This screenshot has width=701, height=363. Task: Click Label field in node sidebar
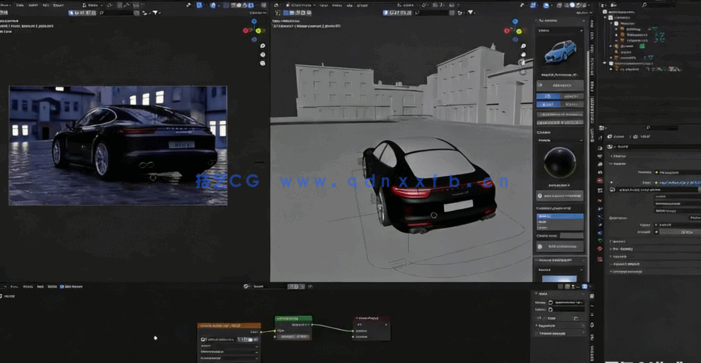point(567,309)
